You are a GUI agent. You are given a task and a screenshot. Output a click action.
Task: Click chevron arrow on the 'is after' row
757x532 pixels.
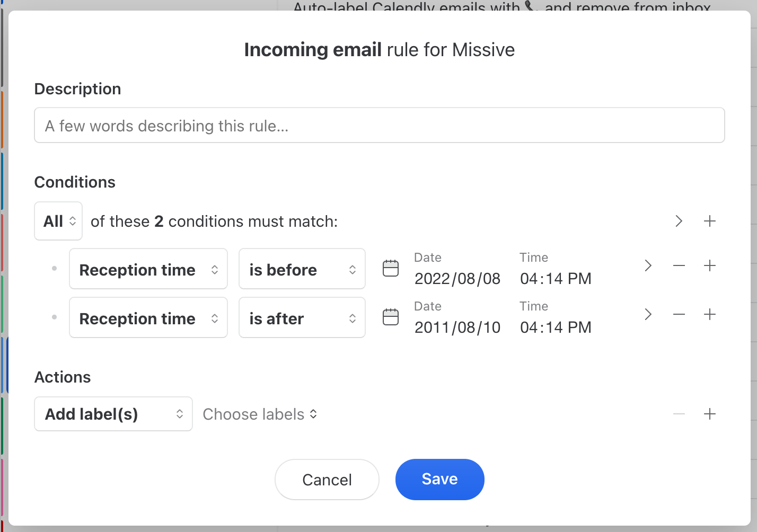[648, 315]
